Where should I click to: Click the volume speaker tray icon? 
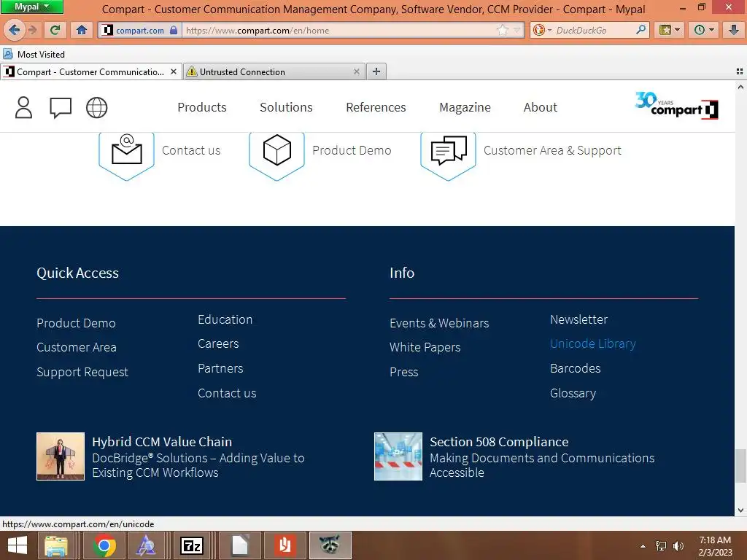(678, 546)
